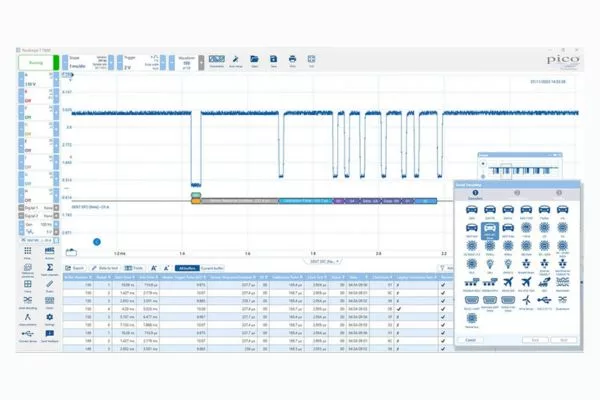
Task: Decrease the channel A range with its minus button
Action: tap(21, 79)
